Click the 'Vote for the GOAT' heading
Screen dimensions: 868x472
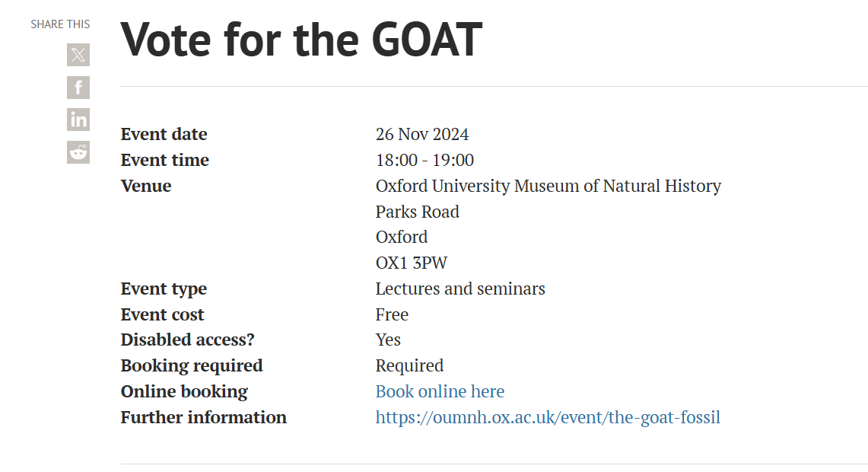(x=301, y=40)
